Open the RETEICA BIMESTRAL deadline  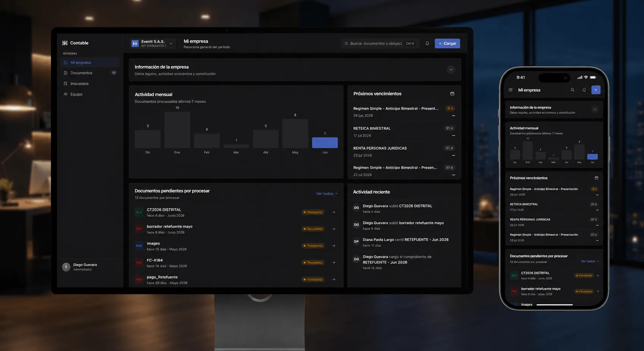(404, 132)
